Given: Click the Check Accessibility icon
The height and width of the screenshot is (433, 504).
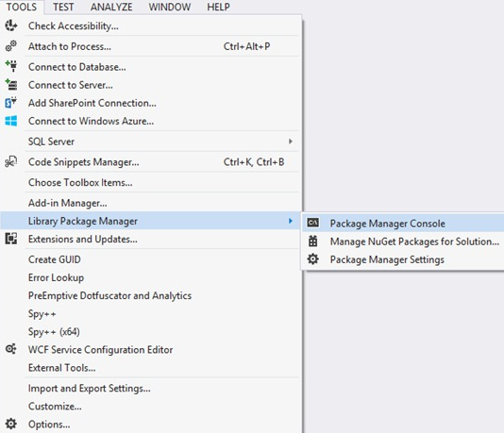Looking at the screenshot, I should 11,25.
